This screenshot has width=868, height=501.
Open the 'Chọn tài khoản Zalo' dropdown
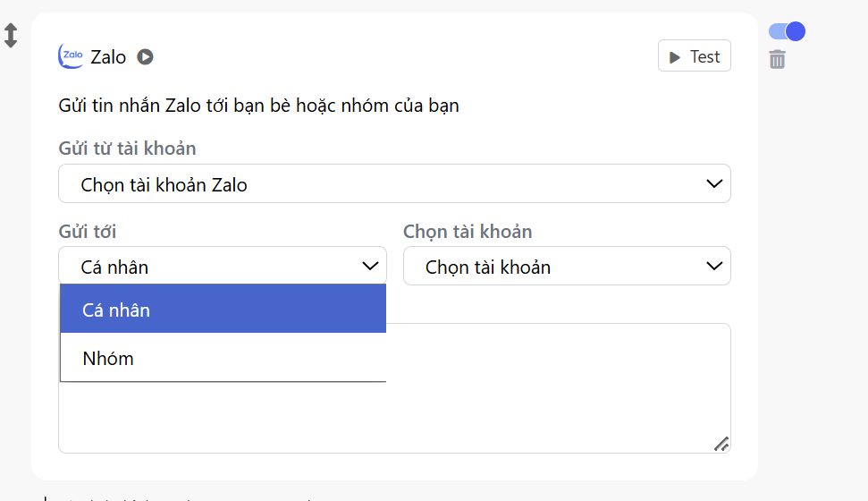393,184
